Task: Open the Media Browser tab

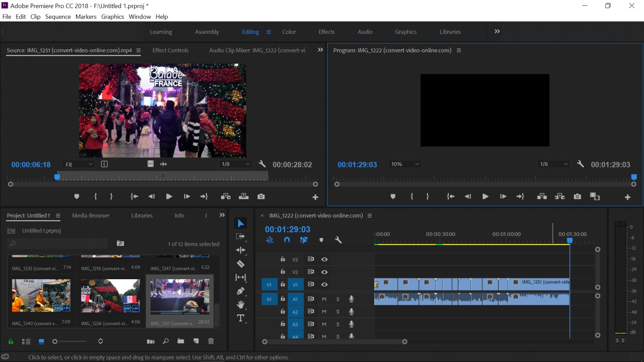Action: pos(91,215)
